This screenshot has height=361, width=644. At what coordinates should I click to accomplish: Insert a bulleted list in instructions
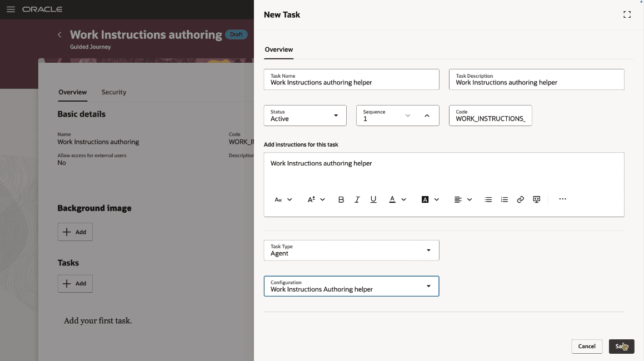[x=488, y=199]
